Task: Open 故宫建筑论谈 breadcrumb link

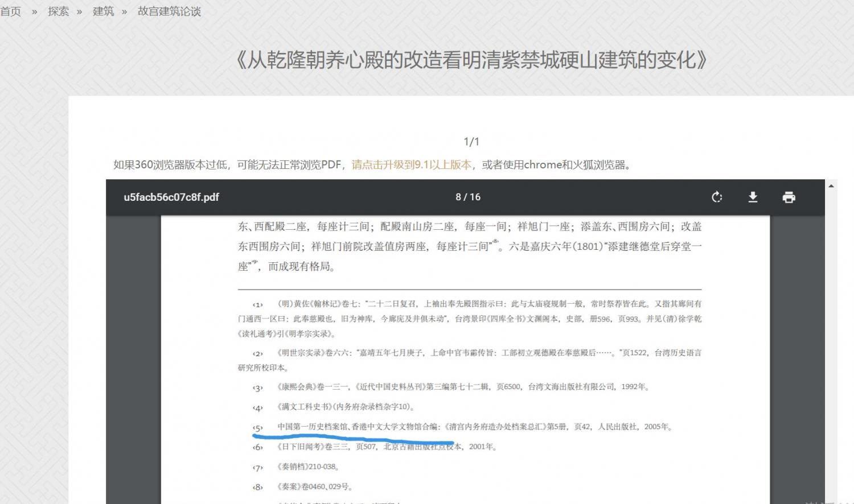Action: [x=169, y=11]
